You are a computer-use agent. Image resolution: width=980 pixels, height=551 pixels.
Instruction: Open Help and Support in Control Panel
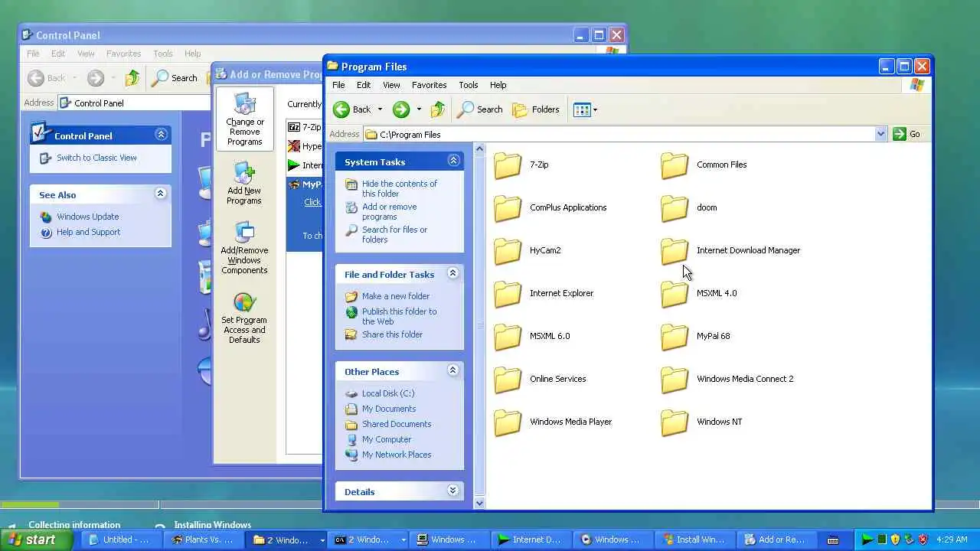tap(80, 232)
